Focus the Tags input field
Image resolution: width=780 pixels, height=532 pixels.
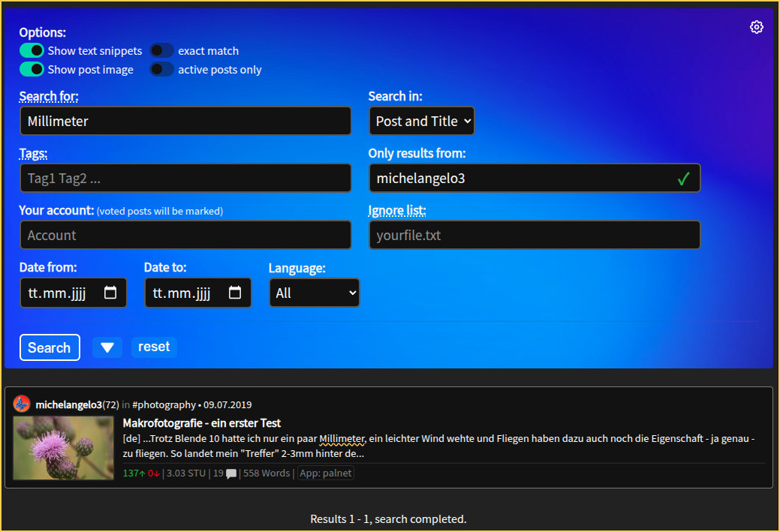tap(185, 178)
